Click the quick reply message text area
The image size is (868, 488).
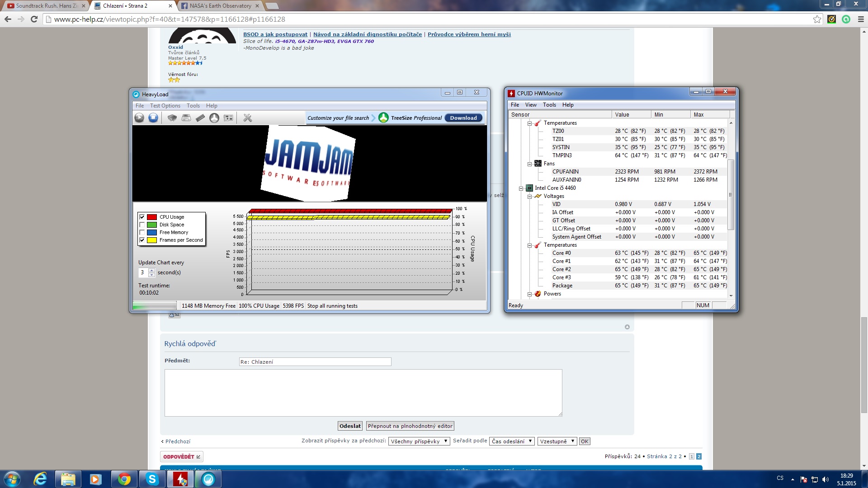click(x=363, y=393)
